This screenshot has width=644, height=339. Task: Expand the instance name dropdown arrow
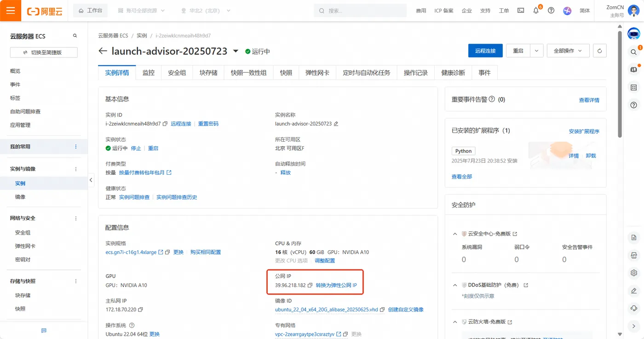(236, 51)
